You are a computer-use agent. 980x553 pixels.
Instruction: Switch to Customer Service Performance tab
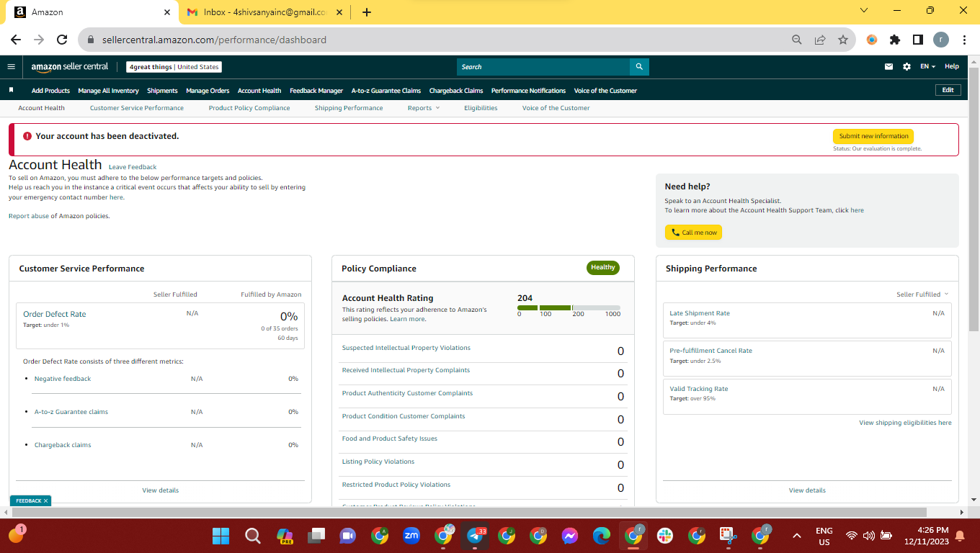[137, 108]
